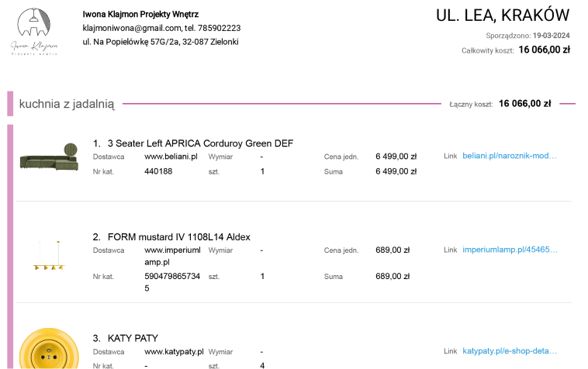588x369 pixels.
Task: Click the 'FORM mustard IV 1108L14 Aldex' title
Action: [x=178, y=236]
